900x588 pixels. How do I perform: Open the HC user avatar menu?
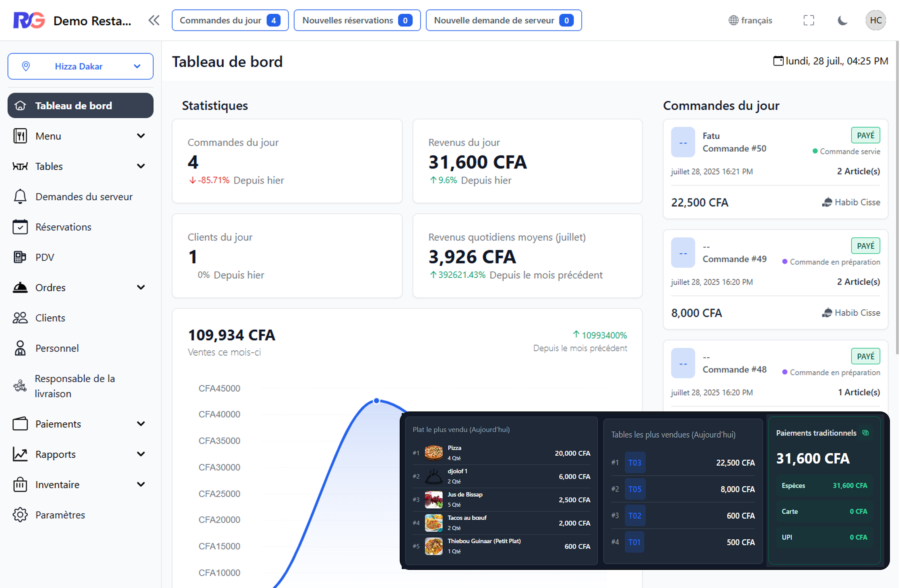(x=875, y=20)
